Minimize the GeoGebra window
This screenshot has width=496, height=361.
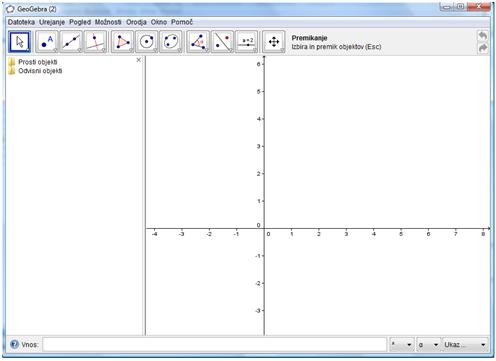coord(447,7)
